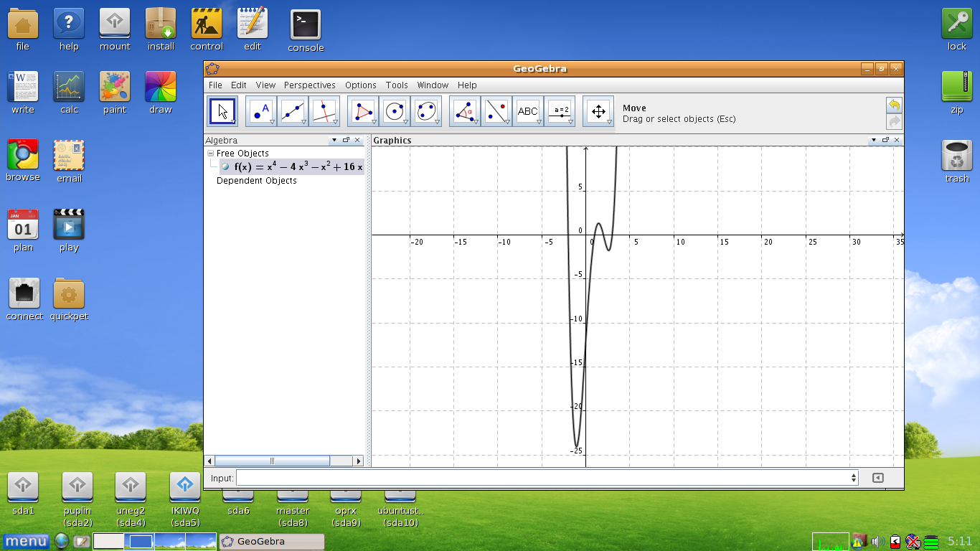Select the Circle with Center tool
980x551 pixels.
tap(395, 109)
